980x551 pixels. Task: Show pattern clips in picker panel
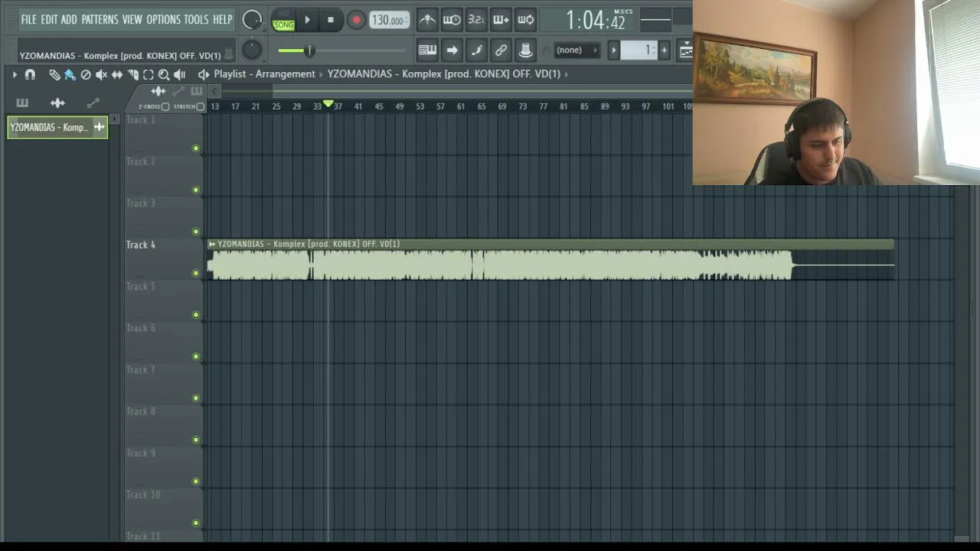(x=22, y=103)
